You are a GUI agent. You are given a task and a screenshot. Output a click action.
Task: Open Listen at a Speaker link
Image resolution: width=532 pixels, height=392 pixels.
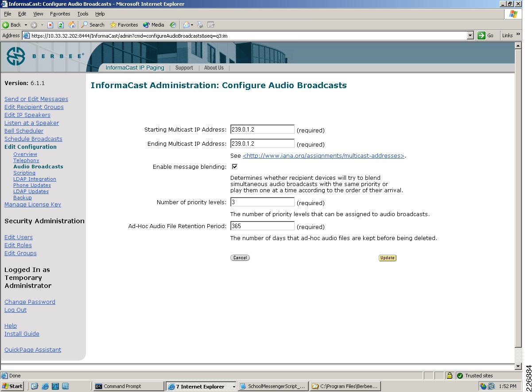click(31, 123)
